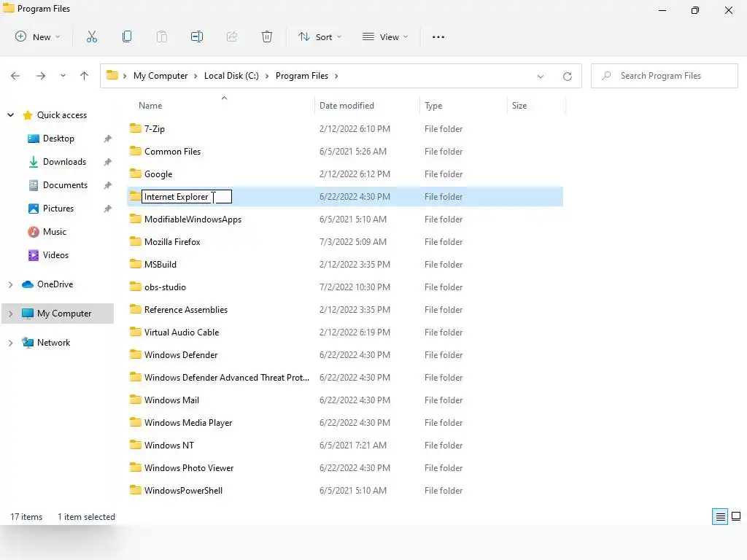Screen dimensions: 747x560
Task: Click in the Internet Explorer rename field
Action: click(187, 197)
